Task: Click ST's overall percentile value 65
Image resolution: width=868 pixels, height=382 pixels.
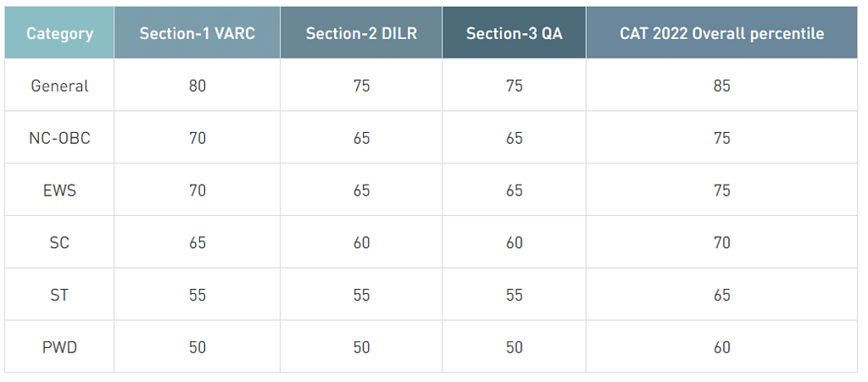Action: pyautogui.click(x=721, y=295)
